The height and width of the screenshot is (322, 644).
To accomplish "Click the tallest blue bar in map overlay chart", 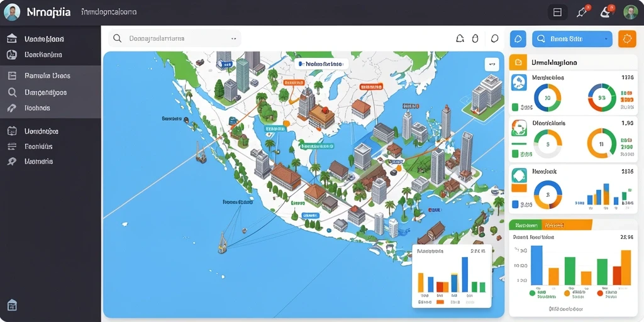I will [x=465, y=274].
